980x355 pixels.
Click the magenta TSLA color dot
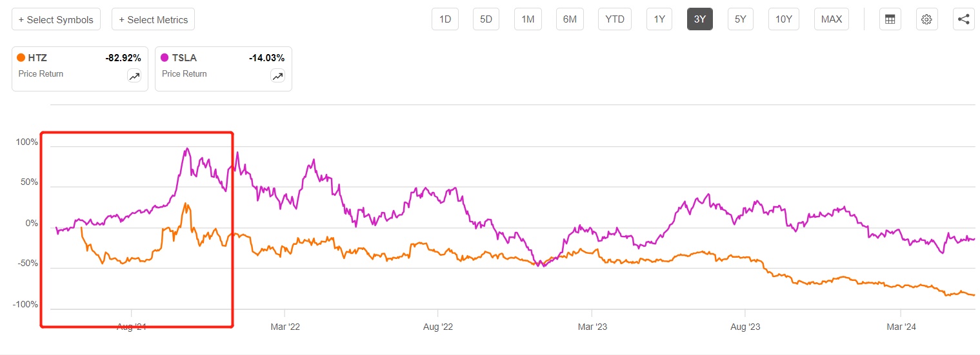[165, 58]
